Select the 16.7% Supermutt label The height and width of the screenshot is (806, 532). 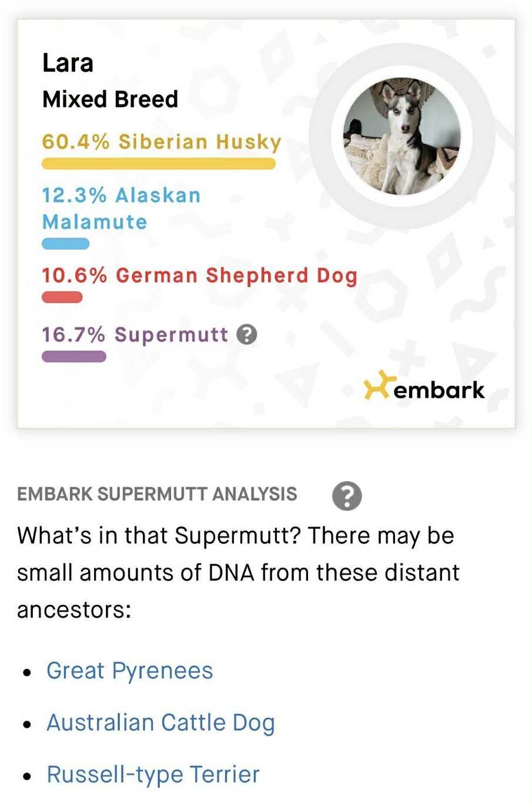135,334
